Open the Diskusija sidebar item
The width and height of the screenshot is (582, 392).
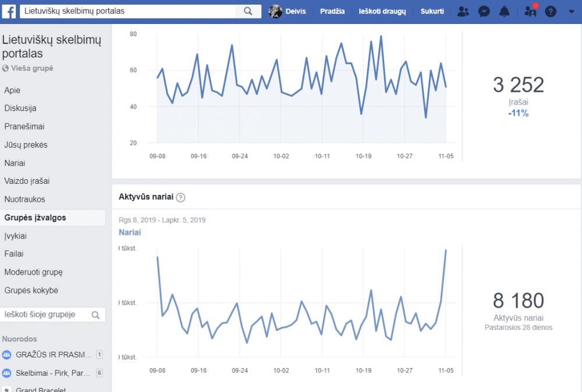[x=20, y=108]
